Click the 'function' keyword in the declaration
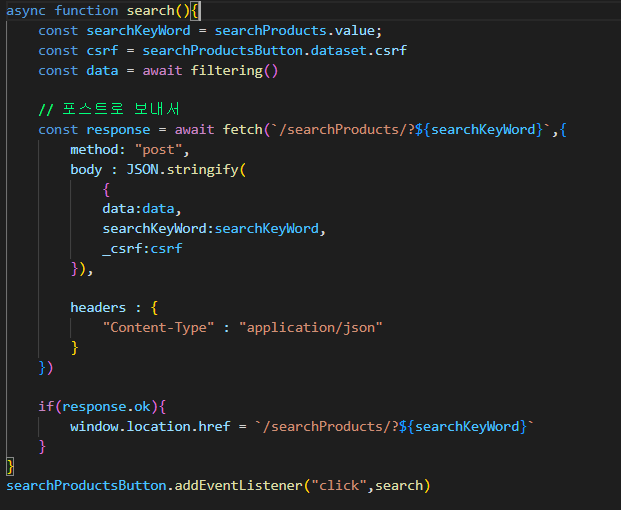This screenshot has width=621, height=510. point(86,11)
